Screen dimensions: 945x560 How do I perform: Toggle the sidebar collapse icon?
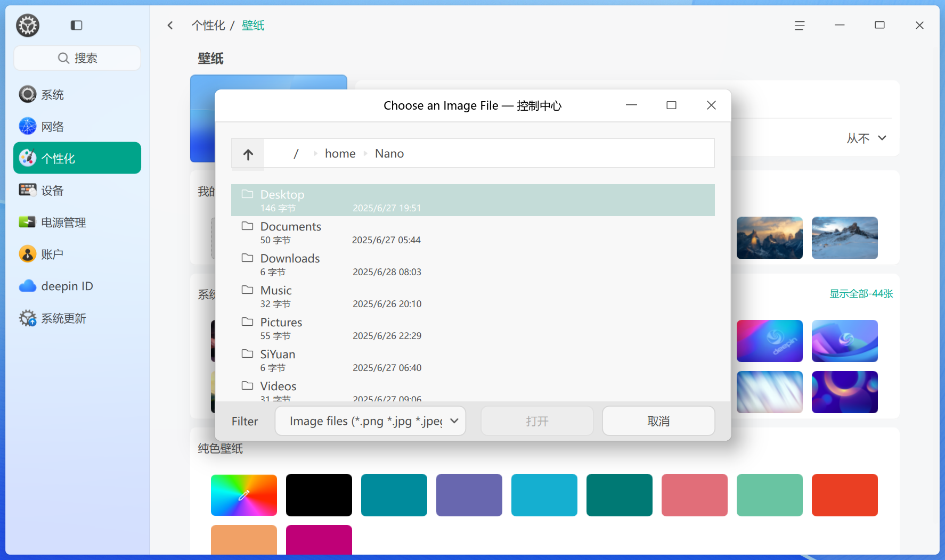(76, 25)
